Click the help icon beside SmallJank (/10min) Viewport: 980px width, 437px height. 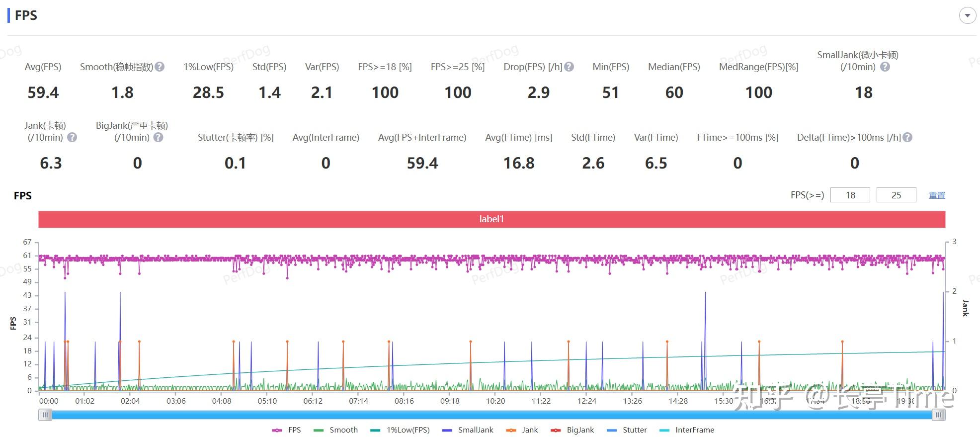(885, 67)
